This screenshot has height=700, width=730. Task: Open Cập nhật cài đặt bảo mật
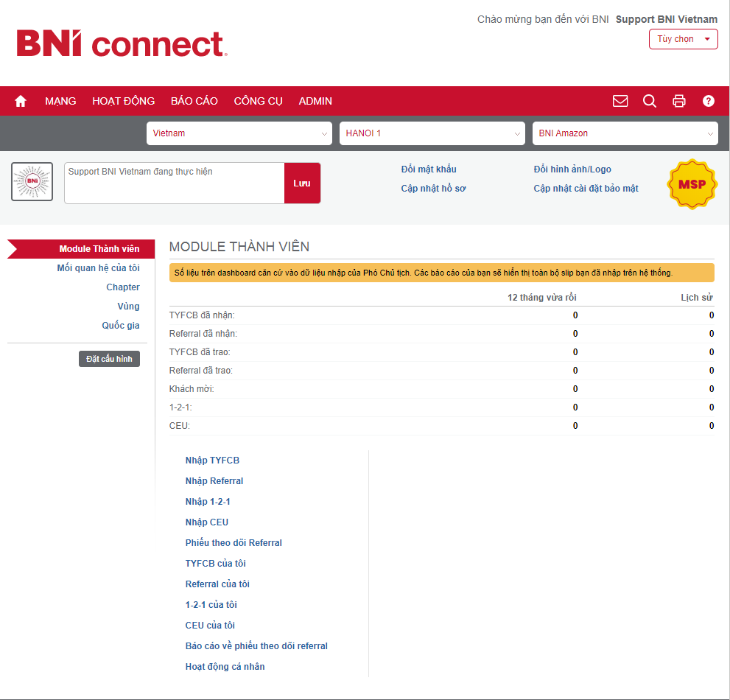pyautogui.click(x=586, y=188)
